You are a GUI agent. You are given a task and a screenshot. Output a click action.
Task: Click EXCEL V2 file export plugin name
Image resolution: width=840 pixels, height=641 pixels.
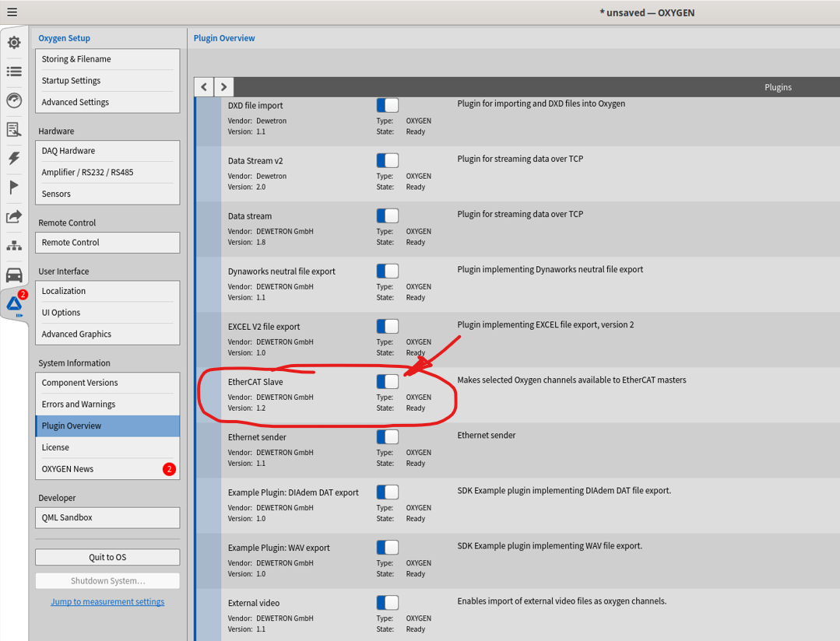(264, 327)
